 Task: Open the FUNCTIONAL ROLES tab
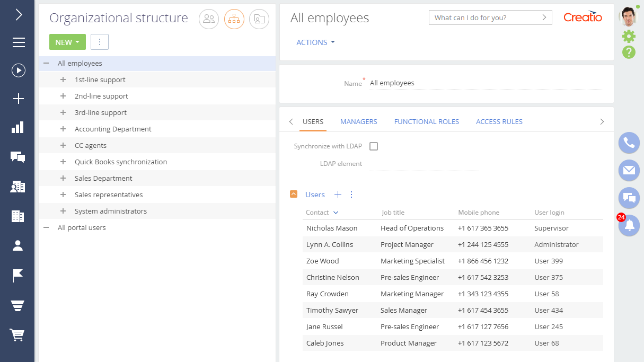click(x=426, y=121)
